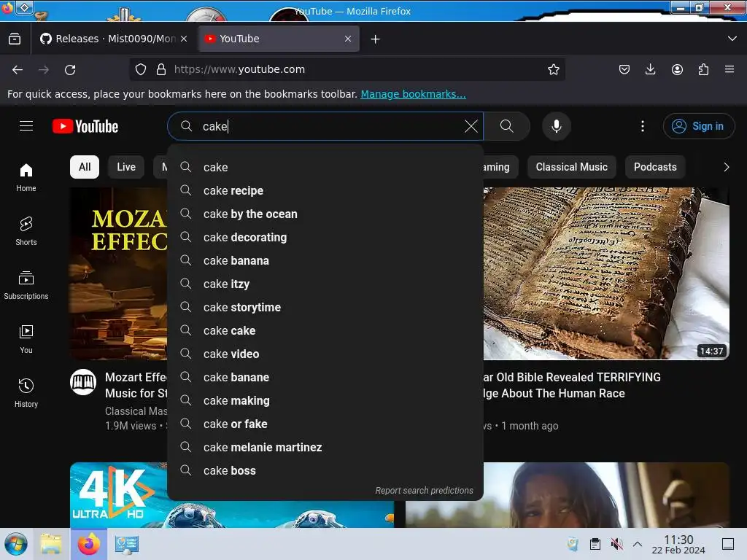Choose suggestion 'cake making'

coord(325,400)
